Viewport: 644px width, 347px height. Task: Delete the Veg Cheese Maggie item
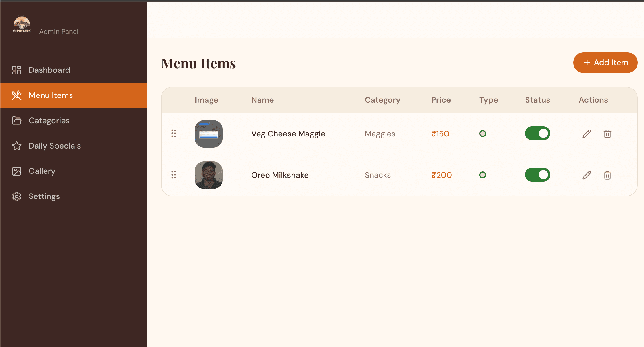point(607,134)
